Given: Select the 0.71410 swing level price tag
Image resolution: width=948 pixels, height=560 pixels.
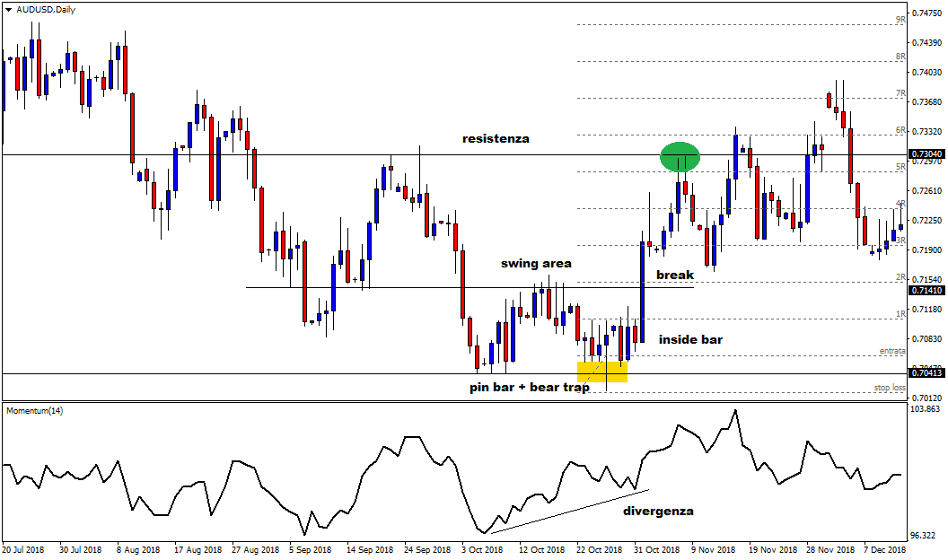Looking at the screenshot, I should coord(926,291).
